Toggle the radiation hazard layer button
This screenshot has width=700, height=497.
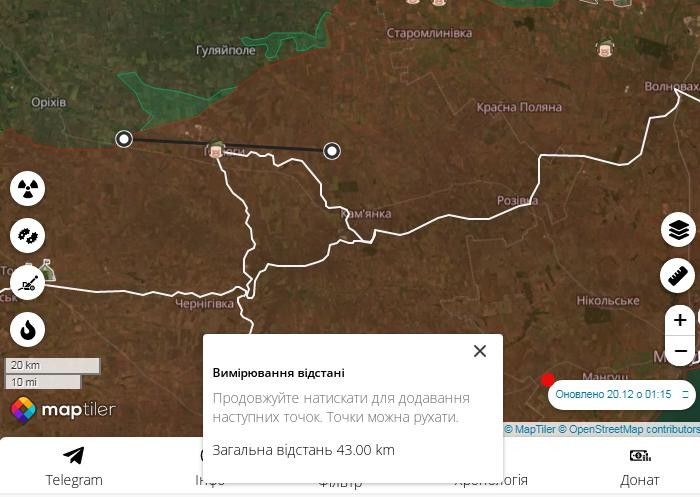coord(28,188)
